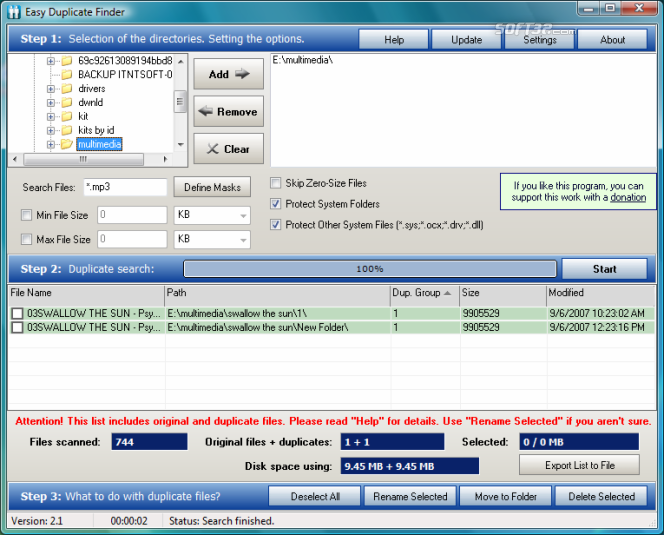Click tree scroll up arrow
The image size is (664, 535).
pyautogui.click(x=181, y=61)
